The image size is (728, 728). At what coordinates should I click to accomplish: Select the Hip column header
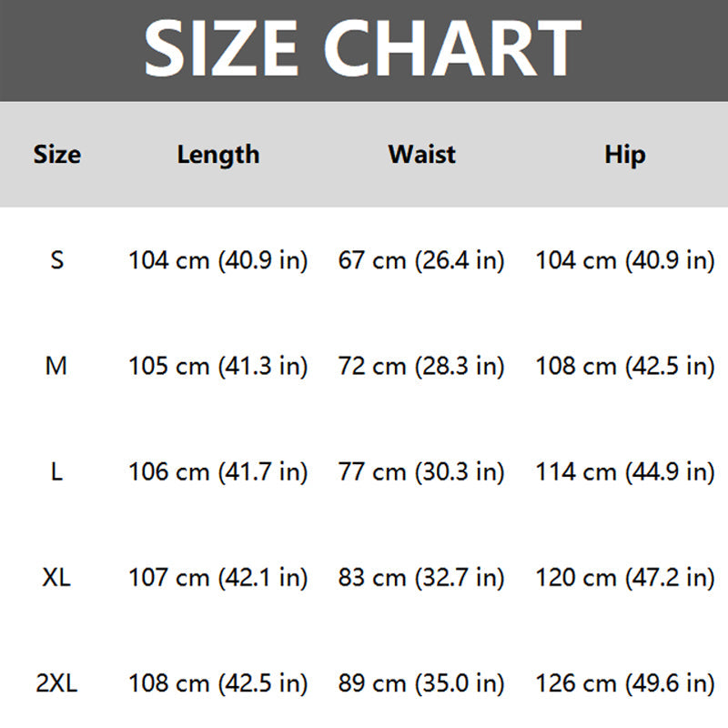624,155
